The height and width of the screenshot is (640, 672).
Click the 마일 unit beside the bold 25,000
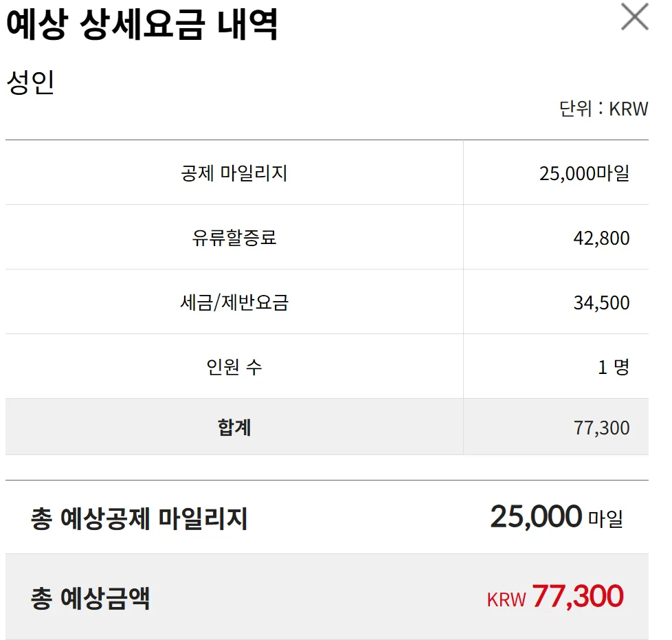[605, 519]
